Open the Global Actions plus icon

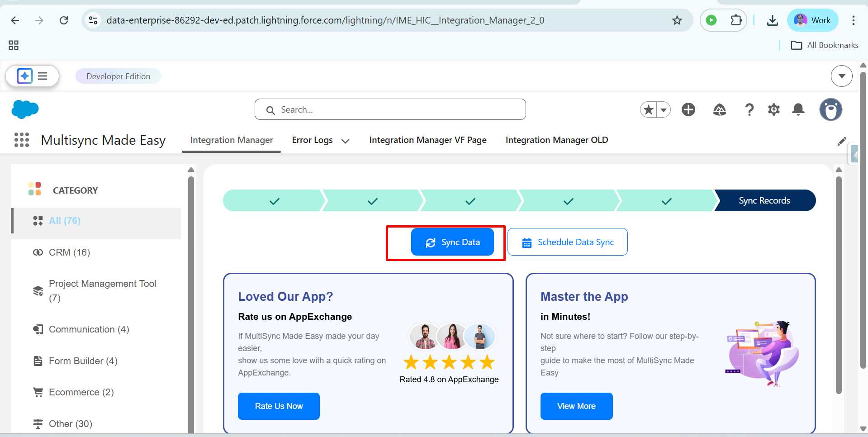[x=688, y=109]
